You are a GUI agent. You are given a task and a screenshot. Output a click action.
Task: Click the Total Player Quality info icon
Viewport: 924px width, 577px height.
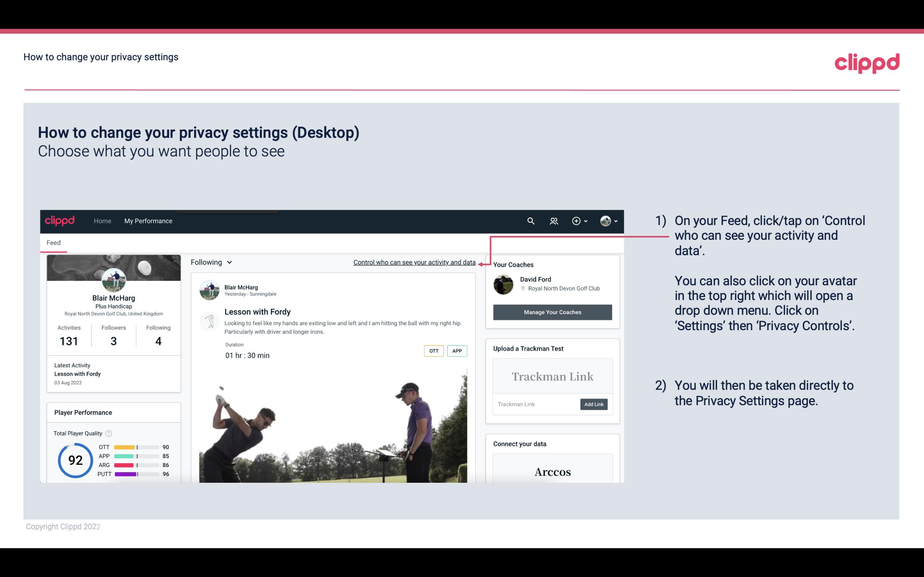108,433
